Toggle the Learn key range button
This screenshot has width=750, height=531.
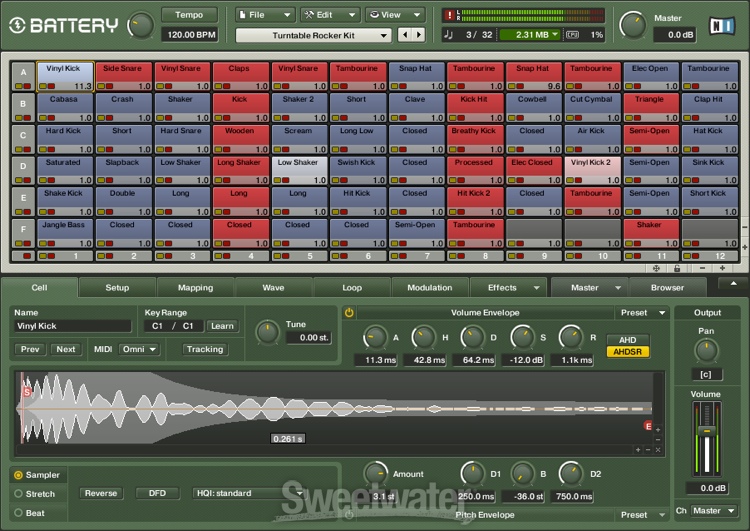coord(222,326)
